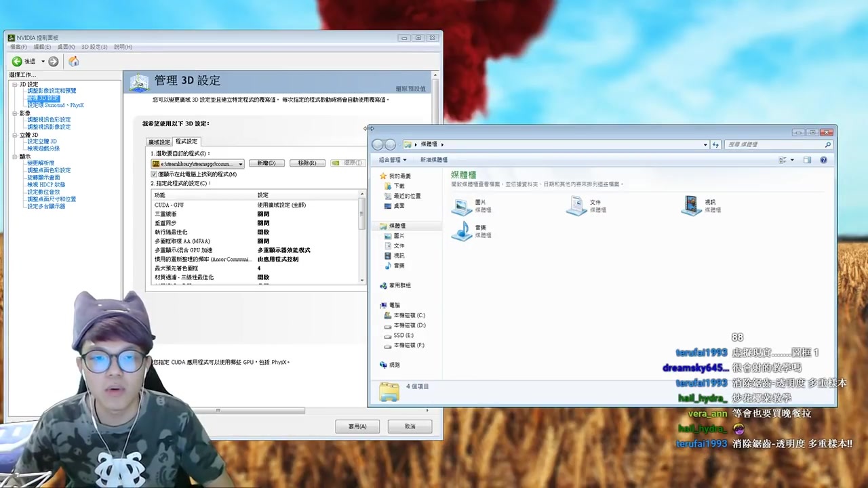Open 文件 library in main pane

coord(587,205)
